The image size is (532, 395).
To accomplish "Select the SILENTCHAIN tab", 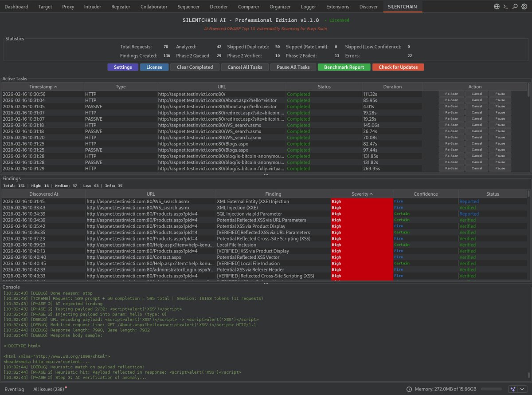I will tap(403, 7).
